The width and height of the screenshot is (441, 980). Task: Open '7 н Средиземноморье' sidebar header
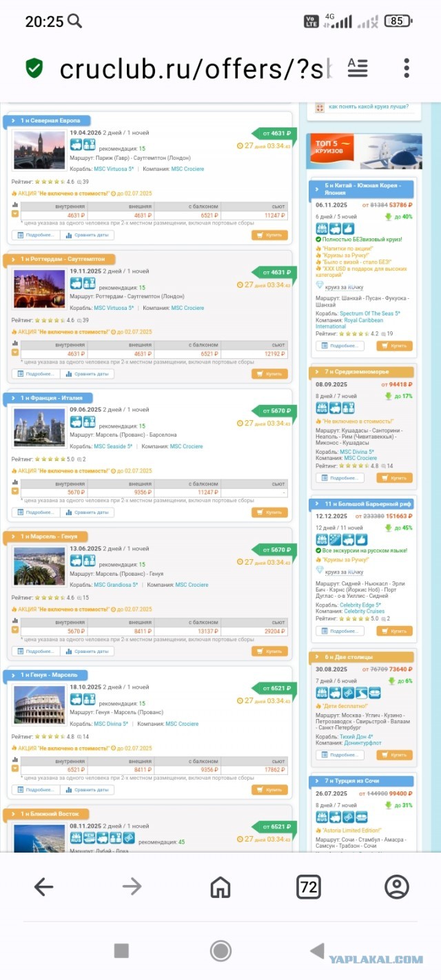tap(362, 372)
